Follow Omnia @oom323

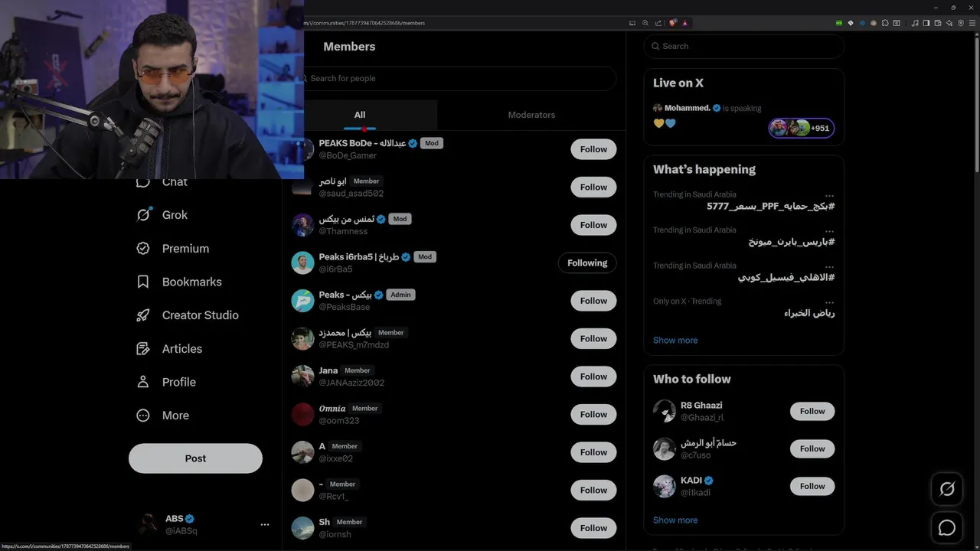click(x=593, y=414)
